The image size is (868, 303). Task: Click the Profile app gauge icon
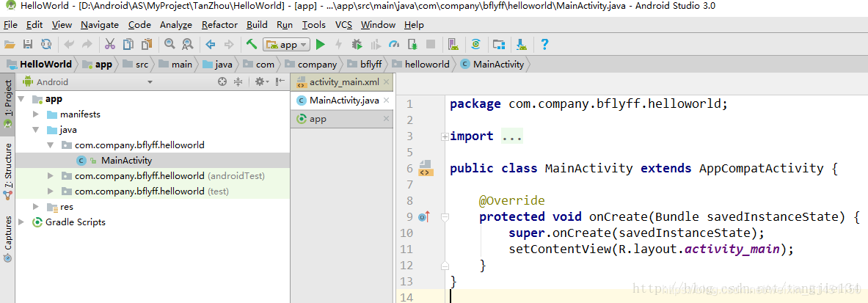pyautogui.click(x=394, y=44)
